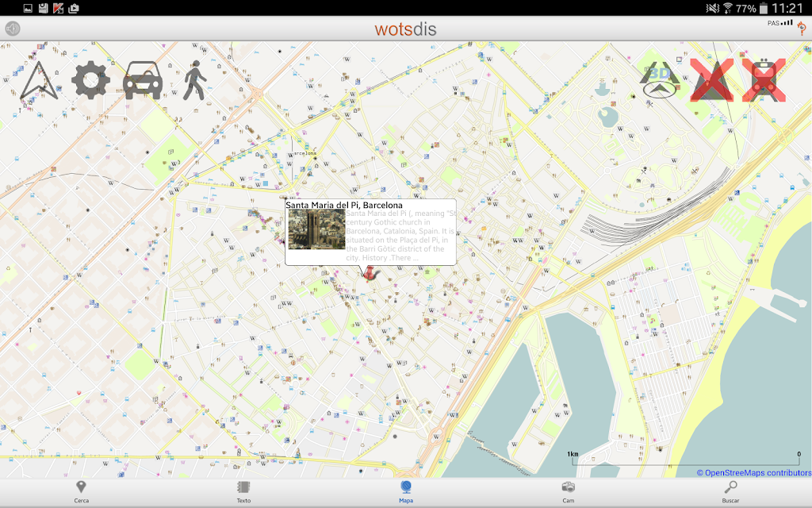
Task: Click the OpenStreetMaps contributors link
Action: point(753,473)
